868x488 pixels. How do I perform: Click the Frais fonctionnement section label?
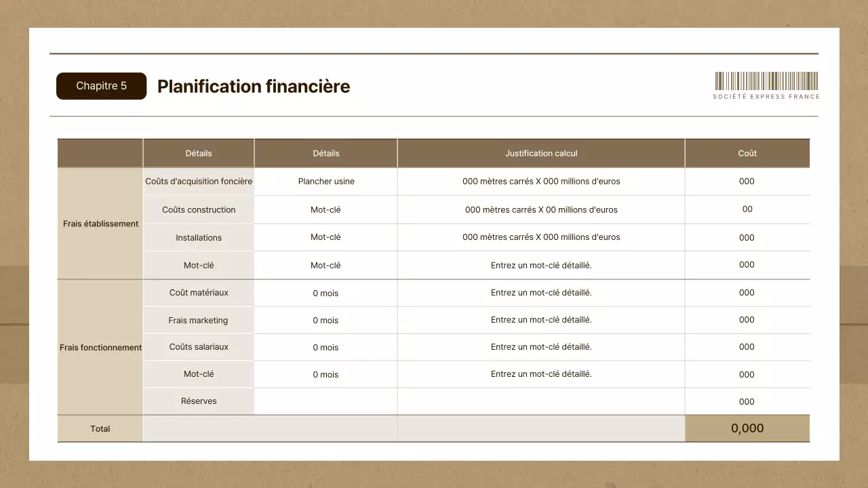click(100, 347)
